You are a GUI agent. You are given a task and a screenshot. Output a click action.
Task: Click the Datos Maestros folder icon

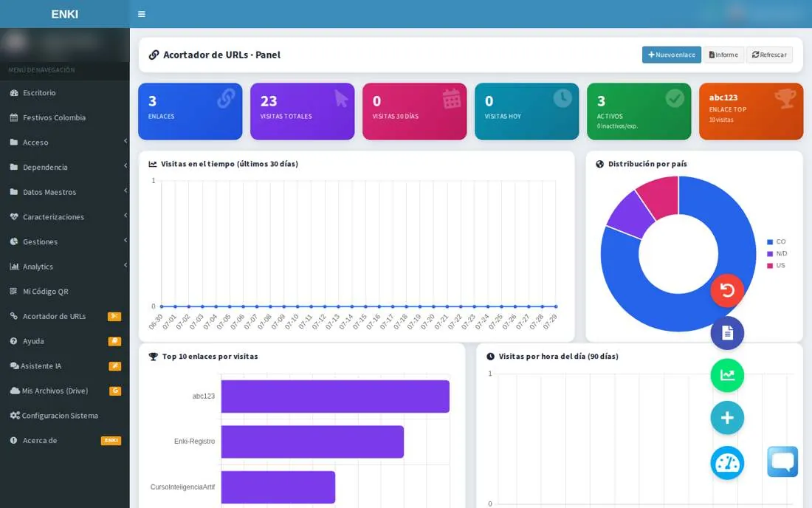[14, 191]
